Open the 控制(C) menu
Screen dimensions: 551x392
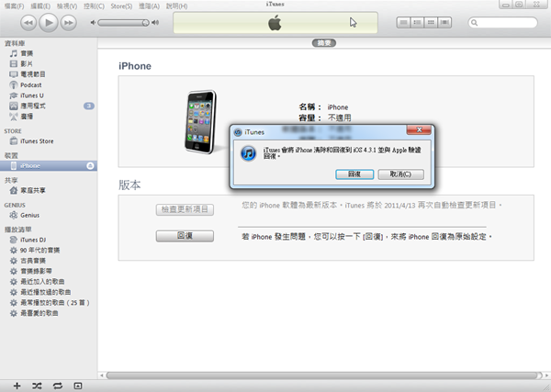[94, 6]
